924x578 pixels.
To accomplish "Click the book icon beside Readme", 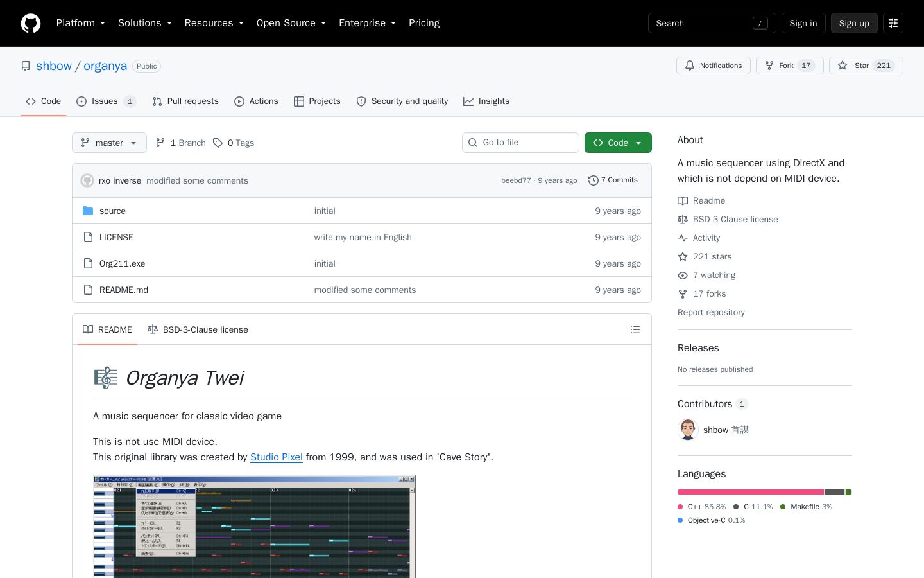I will pos(683,201).
